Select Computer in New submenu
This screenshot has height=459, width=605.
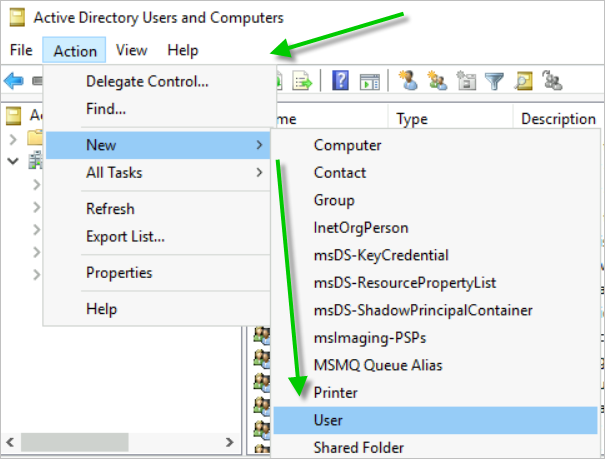(x=435, y=145)
